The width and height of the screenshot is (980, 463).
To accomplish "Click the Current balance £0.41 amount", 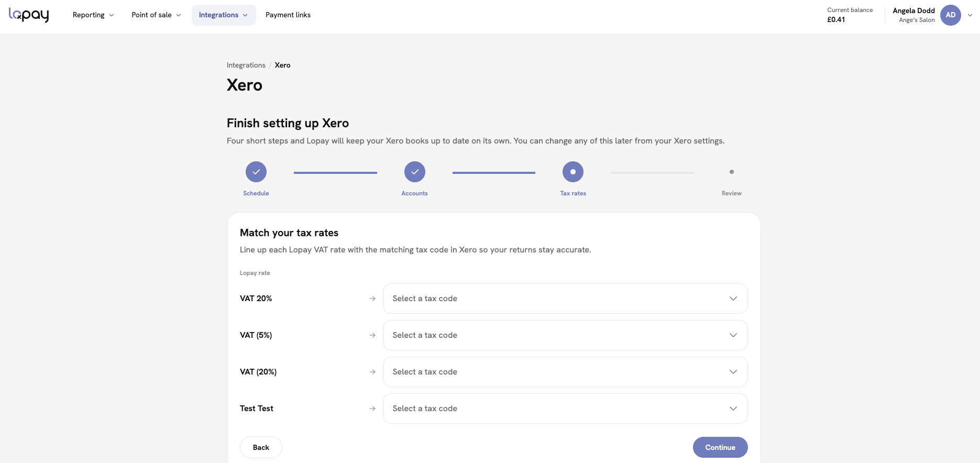I will tap(836, 20).
